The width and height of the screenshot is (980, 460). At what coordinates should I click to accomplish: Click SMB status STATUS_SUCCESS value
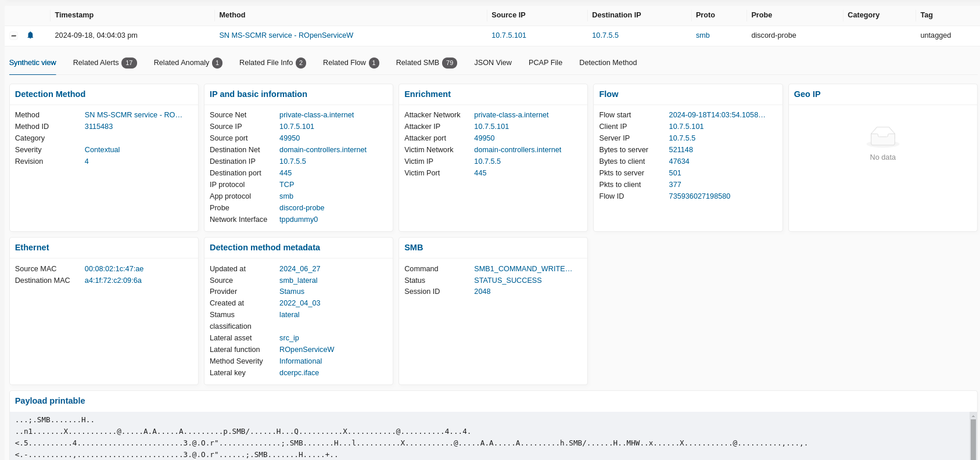(x=508, y=281)
